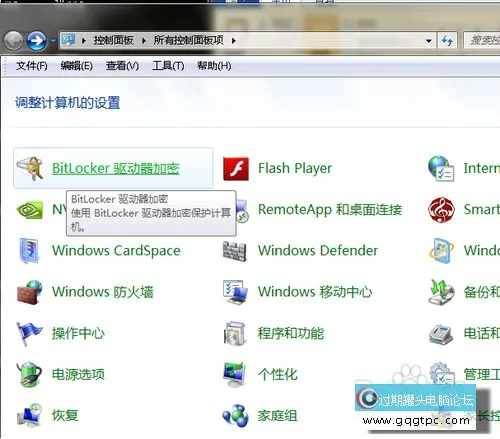Image resolution: width=500 pixels, height=439 pixels.
Task: Expand the address bar history dropdown
Action: click(x=429, y=41)
